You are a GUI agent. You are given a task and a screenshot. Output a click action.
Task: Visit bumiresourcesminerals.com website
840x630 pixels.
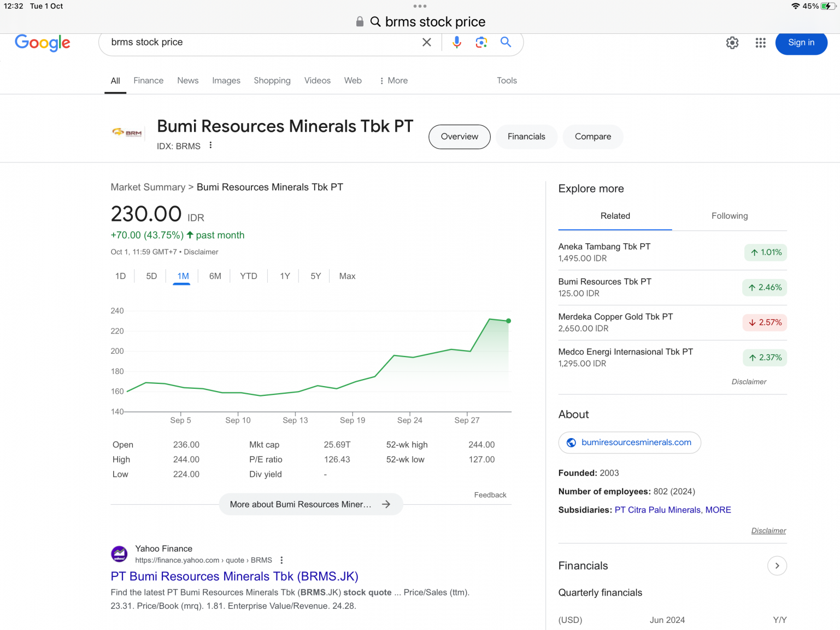(630, 442)
